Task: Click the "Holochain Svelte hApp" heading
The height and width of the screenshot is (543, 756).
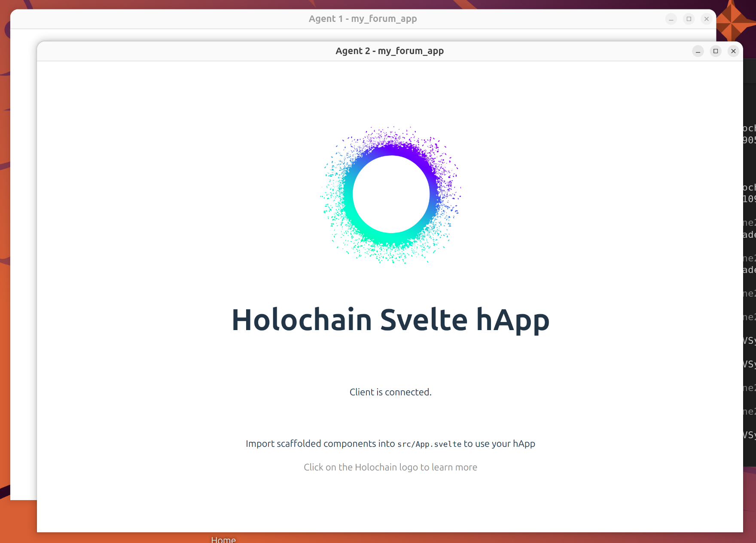Action: (390, 320)
